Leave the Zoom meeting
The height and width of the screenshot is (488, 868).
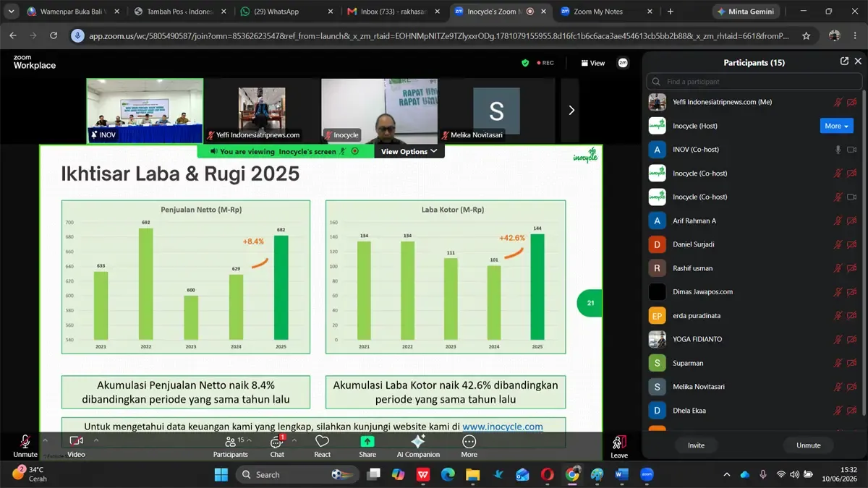tap(619, 446)
